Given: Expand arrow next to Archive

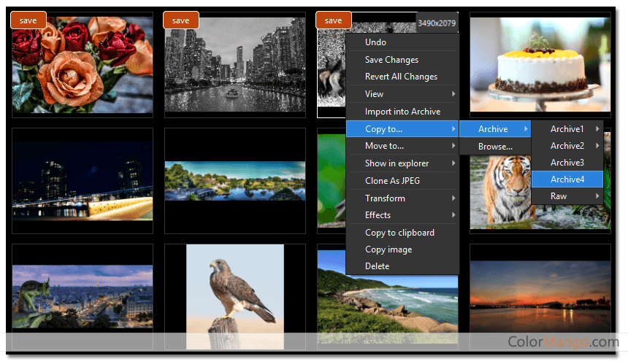Looking at the screenshot, I should click(526, 129).
